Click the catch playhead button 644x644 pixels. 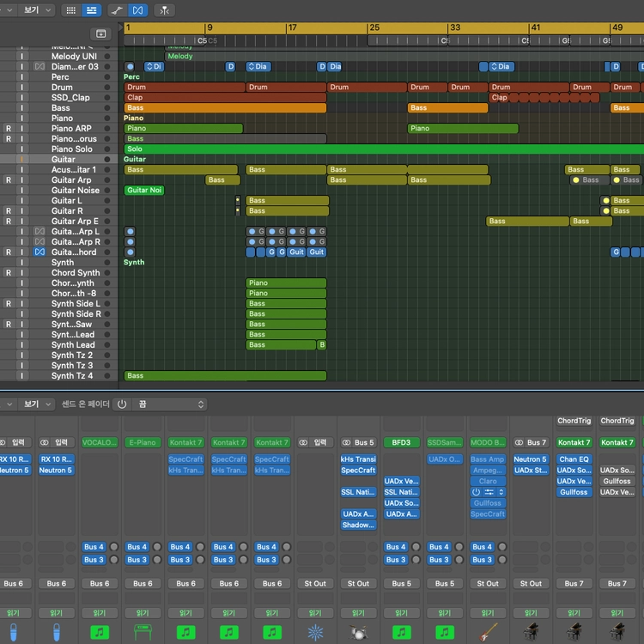click(165, 10)
